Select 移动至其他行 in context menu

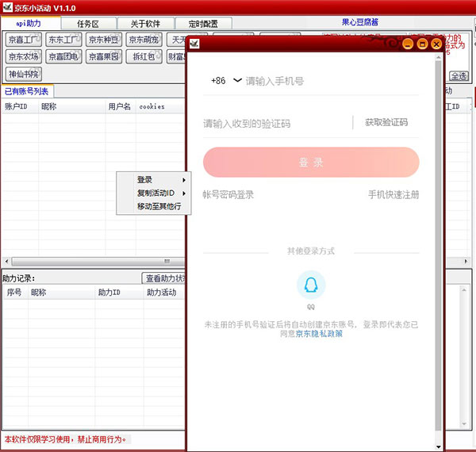[x=159, y=207]
